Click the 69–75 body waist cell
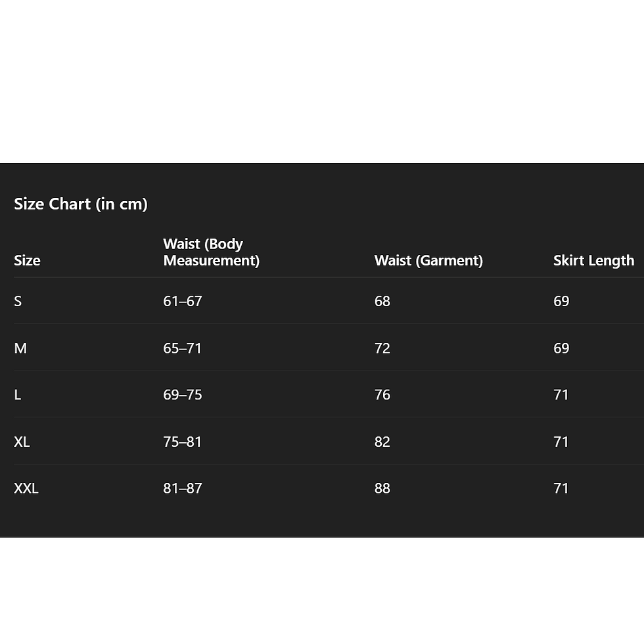The width and height of the screenshot is (644, 644). 183,394
